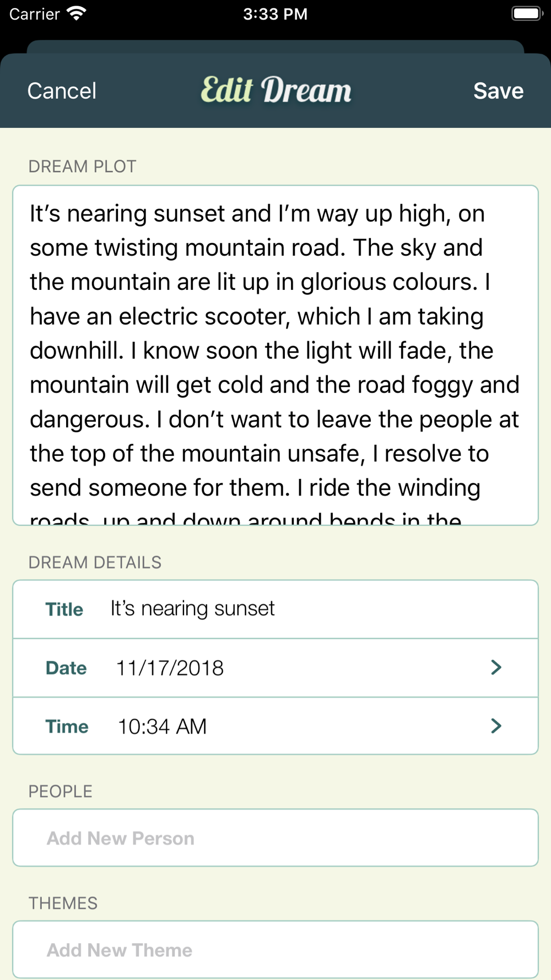Focus the Add New Person field
This screenshot has width=551, height=980.
(275, 838)
